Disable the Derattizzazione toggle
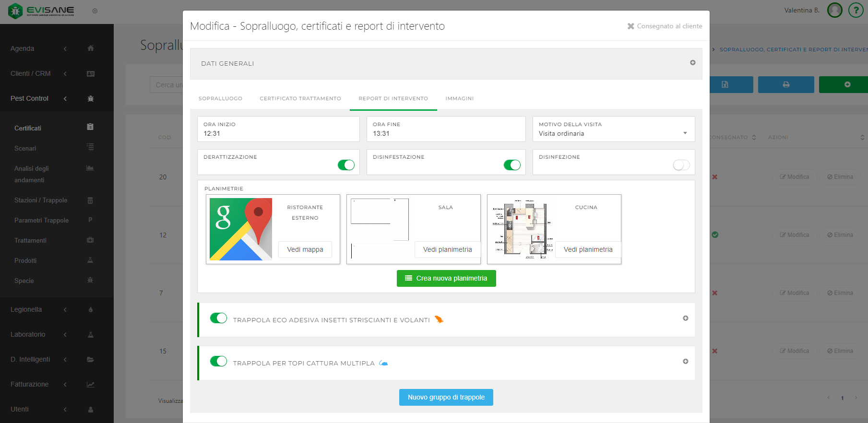The image size is (868, 423). pos(346,165)
